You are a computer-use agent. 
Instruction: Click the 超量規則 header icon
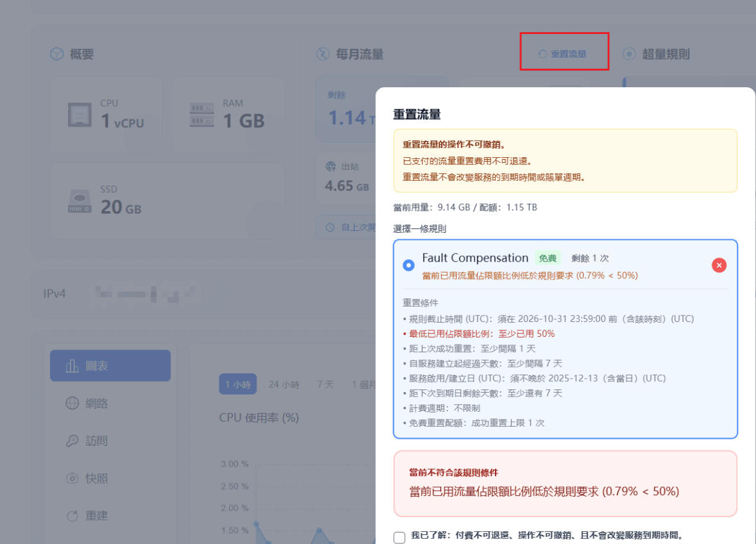(630, 55)
